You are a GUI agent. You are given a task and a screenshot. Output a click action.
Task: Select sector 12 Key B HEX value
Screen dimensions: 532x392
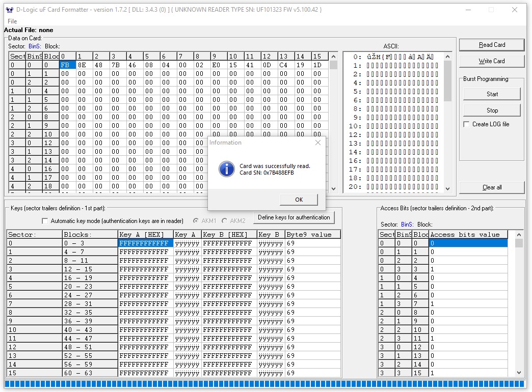[229, 347]
